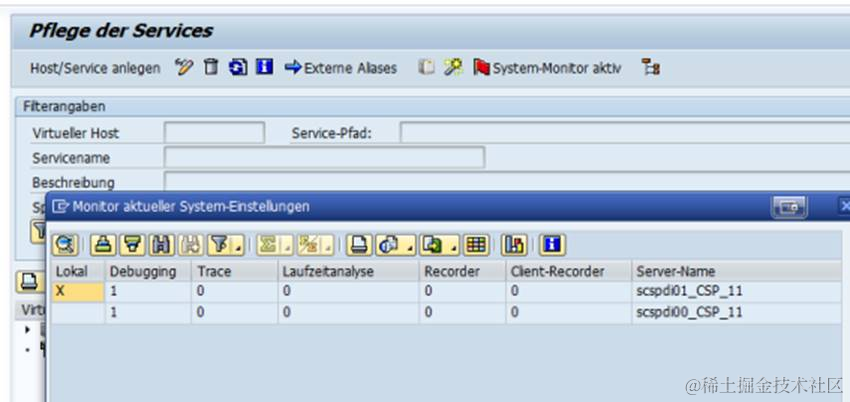Open Externe Aliases
This screenshot has height=402, width=850.
[341, 68]
